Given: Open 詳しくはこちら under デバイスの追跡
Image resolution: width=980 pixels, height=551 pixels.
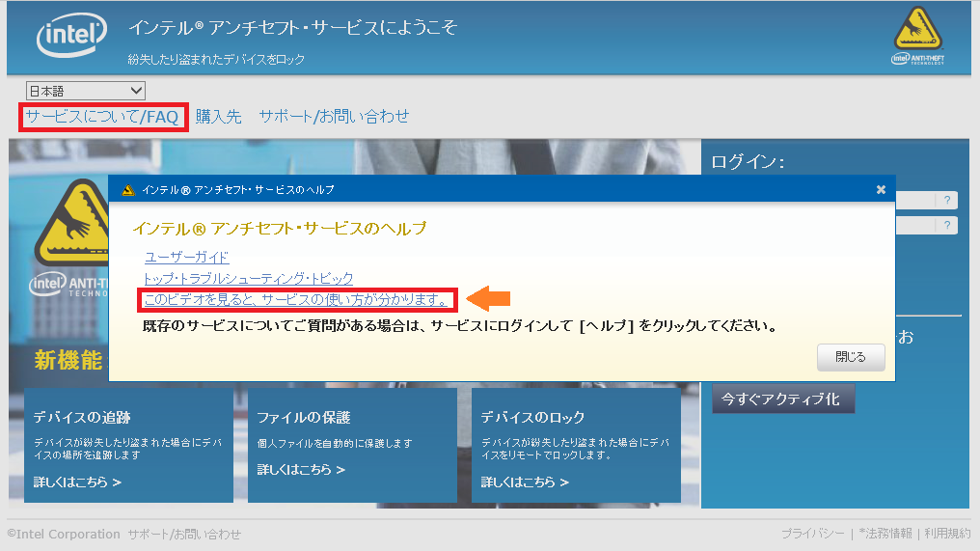Looking at the screenshot, I should (77, 482).
